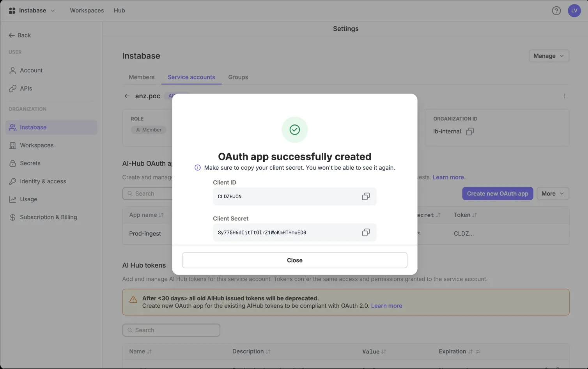Open the LV user avatar

tap(574, 11)
